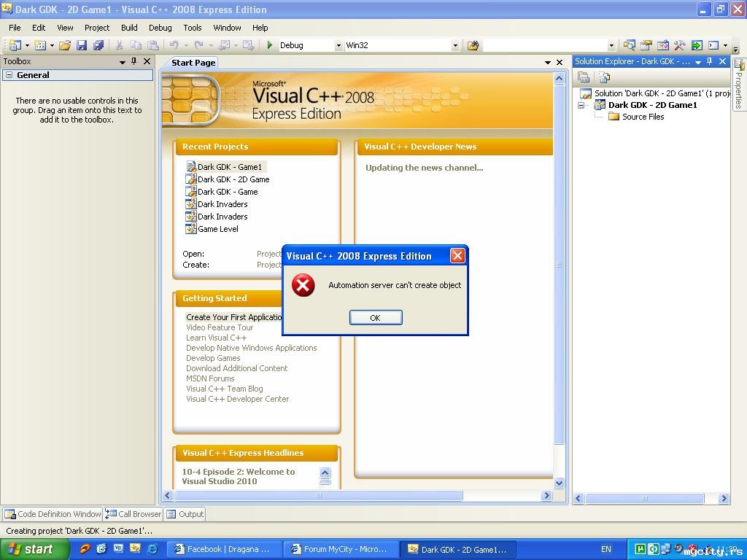Switch to the Call Browser tab
This screenshot has height=560, width=747.
click(133, 514)
